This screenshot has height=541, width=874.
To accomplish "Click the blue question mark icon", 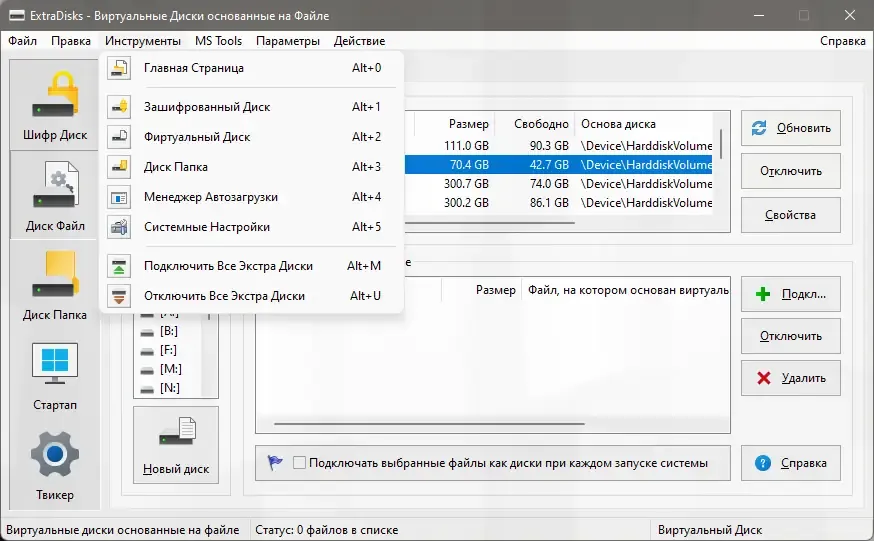I will 763,463.
